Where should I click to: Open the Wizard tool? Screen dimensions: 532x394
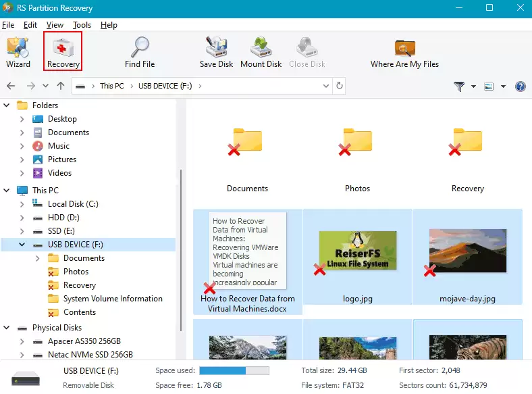[18, 52]
